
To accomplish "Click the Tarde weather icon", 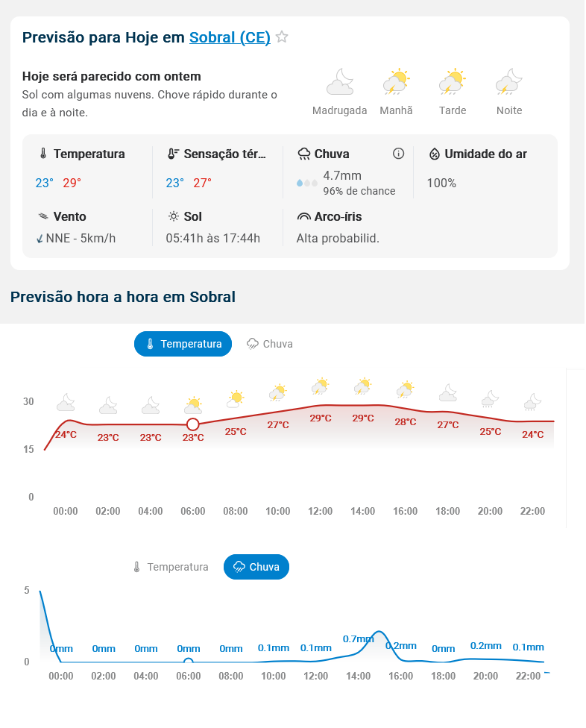I will click(452, 82).
